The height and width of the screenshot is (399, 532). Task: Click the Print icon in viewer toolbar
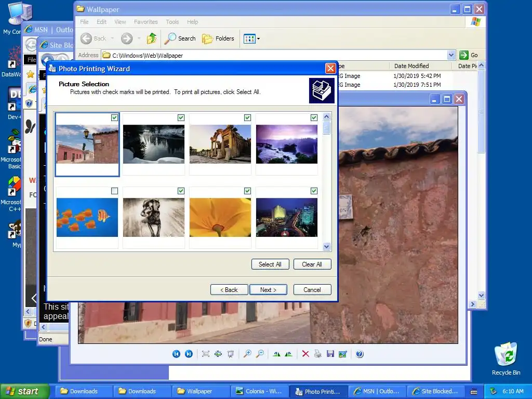coord(317,354)
